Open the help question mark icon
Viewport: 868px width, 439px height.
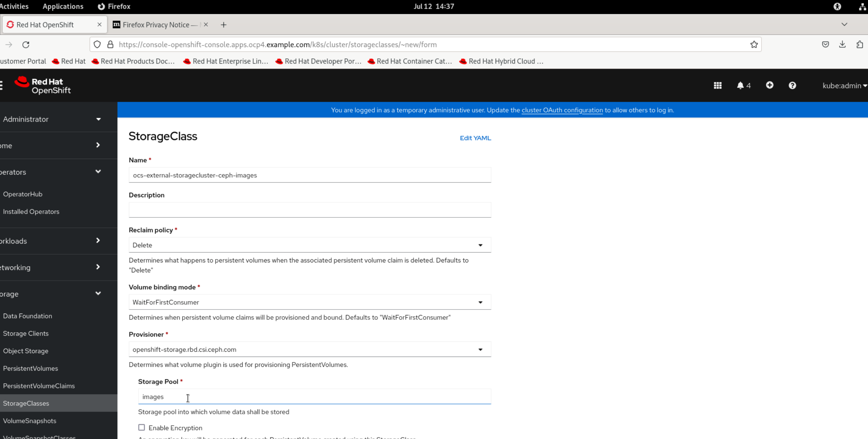(x=792, y=85)
